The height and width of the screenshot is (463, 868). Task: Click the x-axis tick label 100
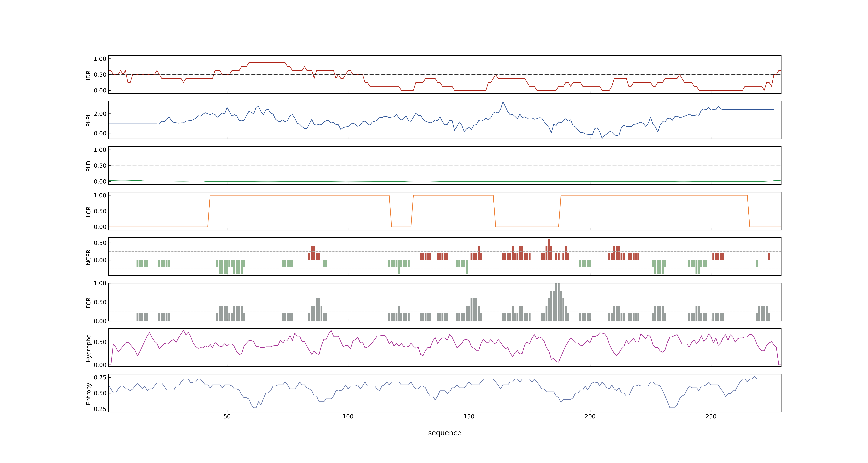click(x=348, y=416)
